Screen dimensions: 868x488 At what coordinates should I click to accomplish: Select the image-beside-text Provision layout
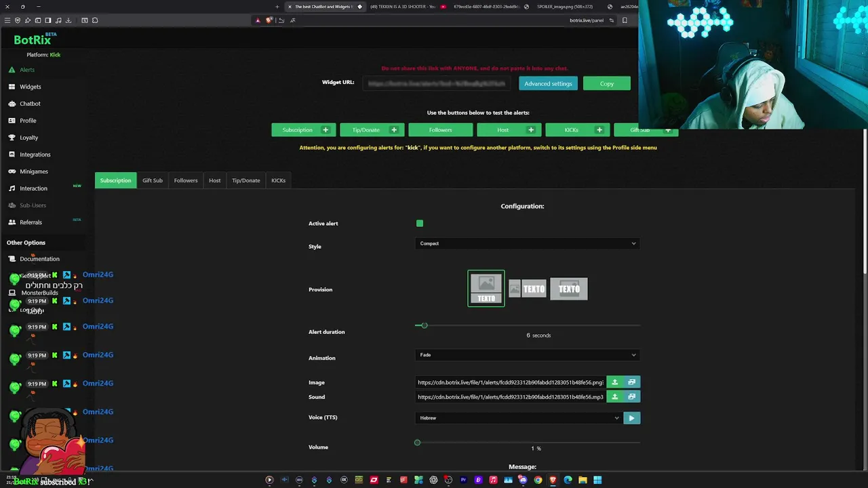[527, 289]
